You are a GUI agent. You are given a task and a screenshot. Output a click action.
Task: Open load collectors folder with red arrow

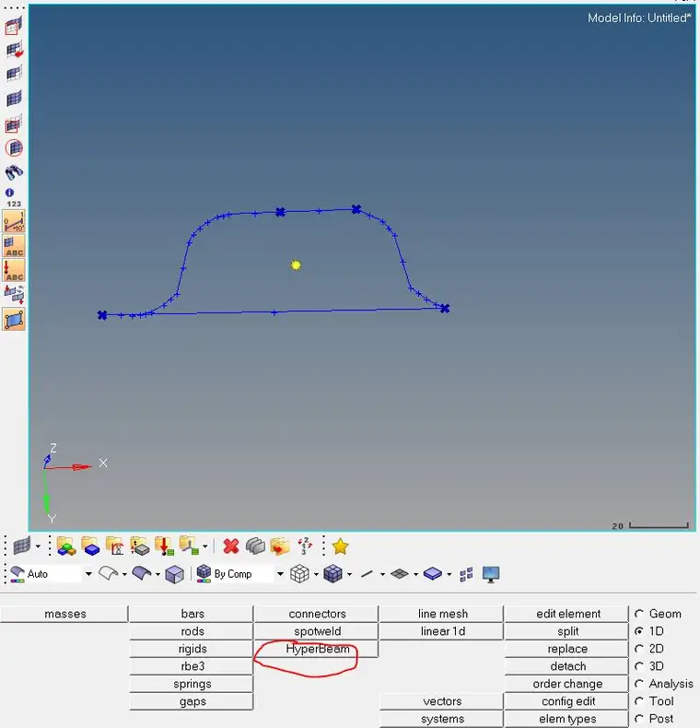[164, 546]
